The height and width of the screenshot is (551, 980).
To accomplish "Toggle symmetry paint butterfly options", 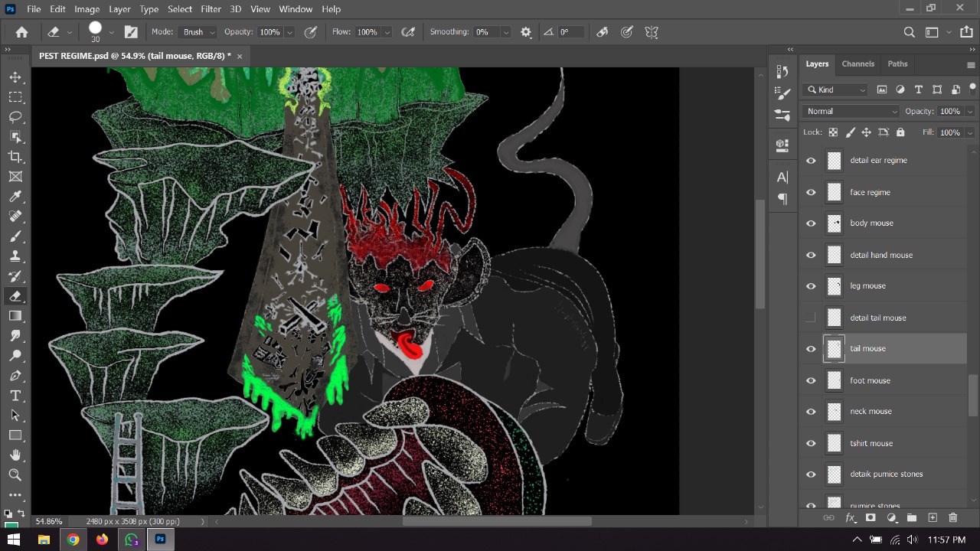I will (x=652, y=32).
